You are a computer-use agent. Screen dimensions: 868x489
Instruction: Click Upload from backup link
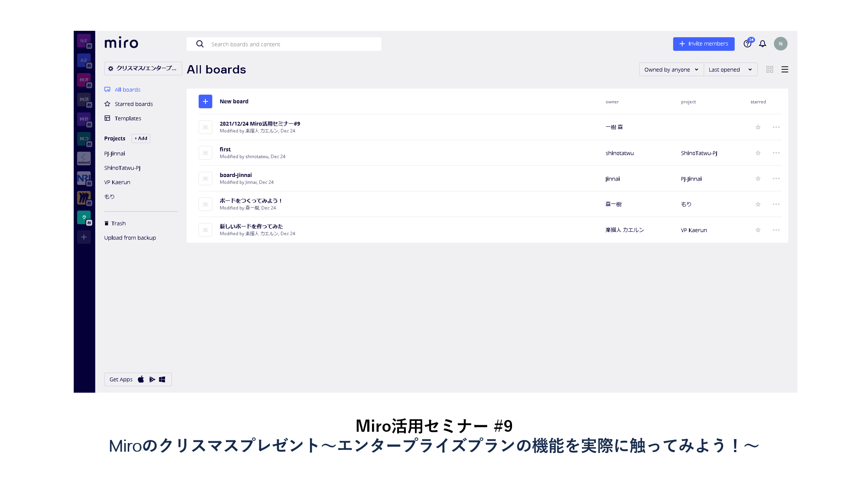coord(130,238)
